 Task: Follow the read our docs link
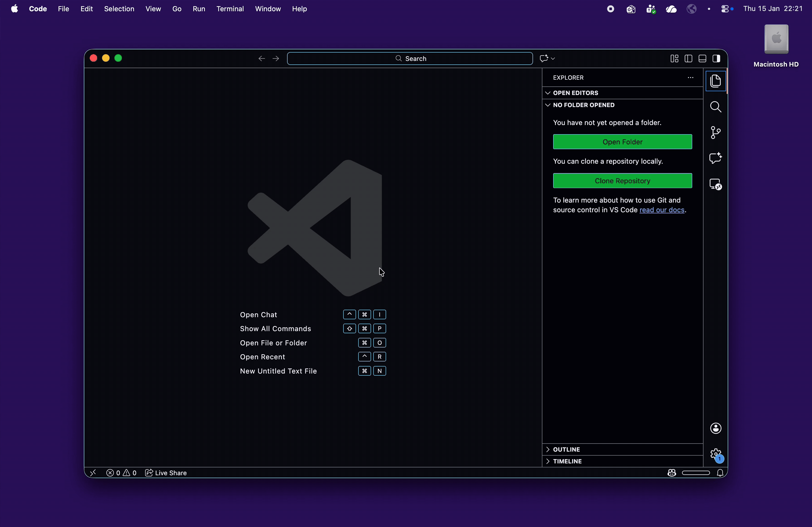point(662,210)
